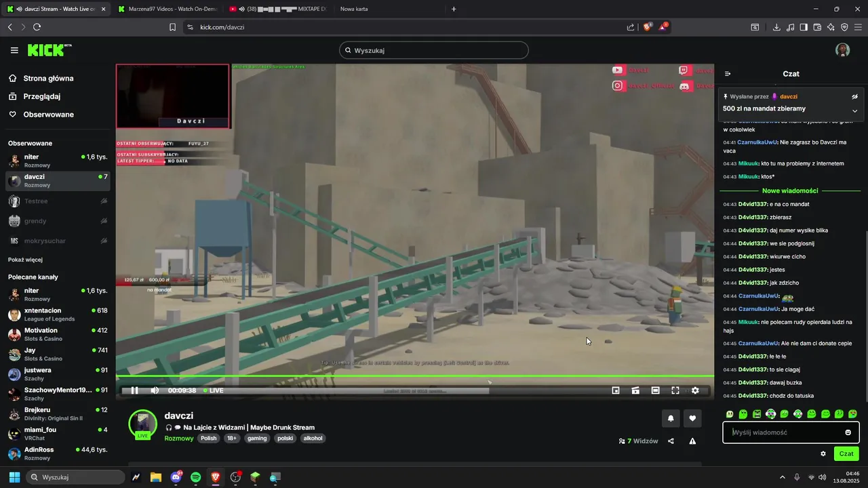
Task: Mute the stream volume speaker icon
Action: 155,390
